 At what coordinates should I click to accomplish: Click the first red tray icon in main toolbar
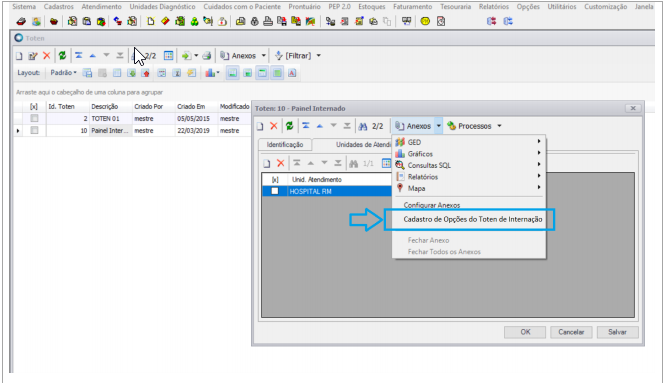click(x=21, y=21)
